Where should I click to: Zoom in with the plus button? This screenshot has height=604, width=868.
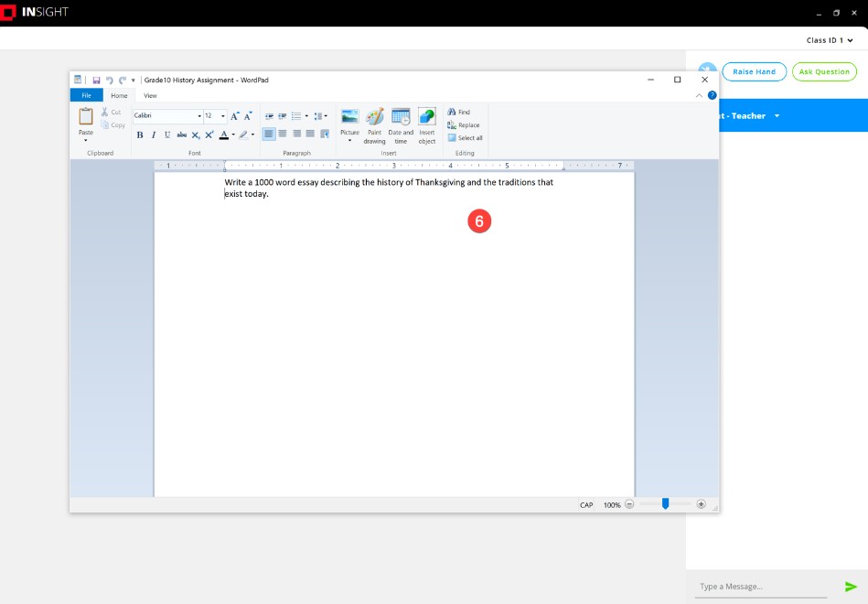coord(702,504)
